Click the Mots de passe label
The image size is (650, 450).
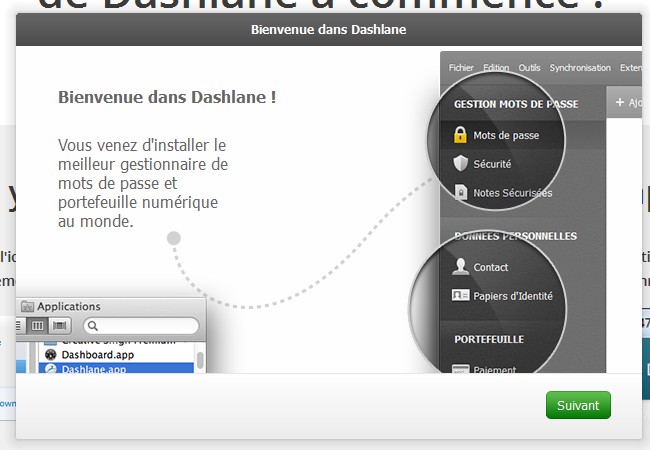click(x=506, y=135)
